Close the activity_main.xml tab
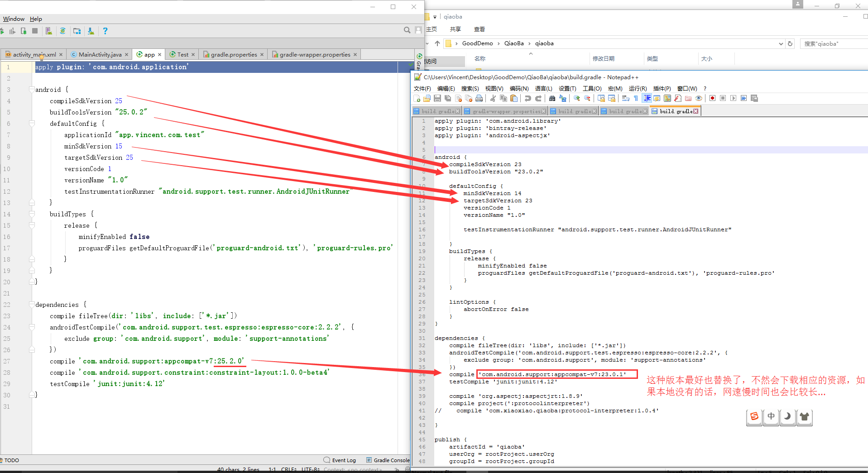The width and height of the screenshot is (868, 473). [61, 54]
